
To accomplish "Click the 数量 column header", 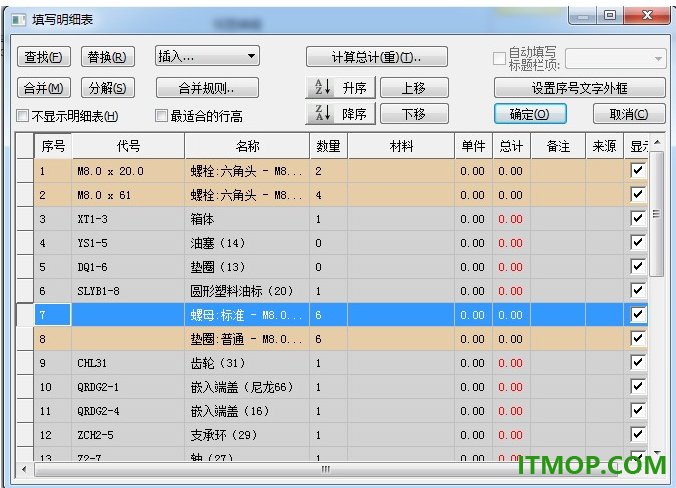I will point(329,146).
